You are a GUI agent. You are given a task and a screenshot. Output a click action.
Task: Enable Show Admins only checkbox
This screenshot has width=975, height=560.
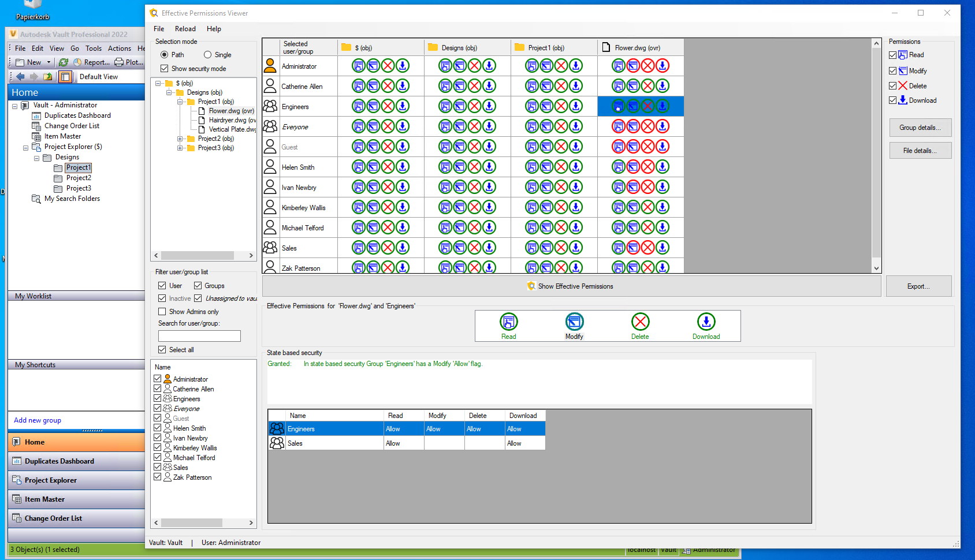click(x=162, y=312)
